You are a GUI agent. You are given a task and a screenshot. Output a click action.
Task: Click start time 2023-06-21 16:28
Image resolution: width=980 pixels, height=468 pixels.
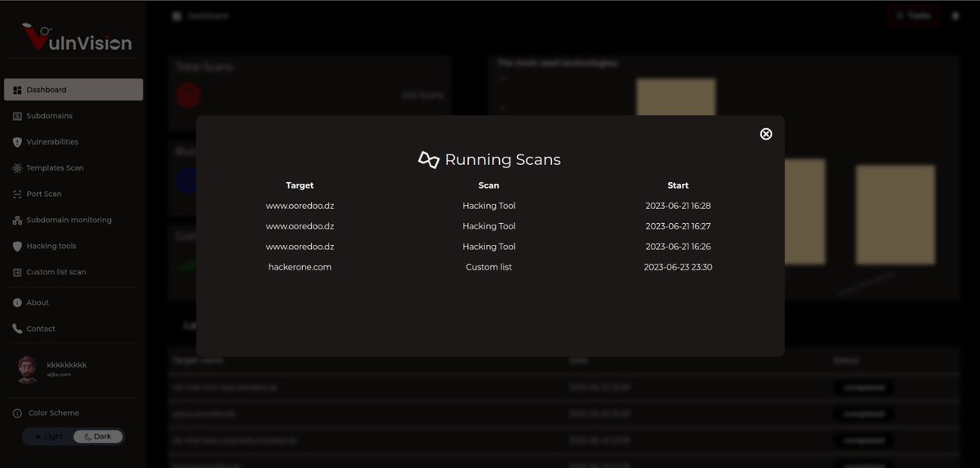[678, 206]
